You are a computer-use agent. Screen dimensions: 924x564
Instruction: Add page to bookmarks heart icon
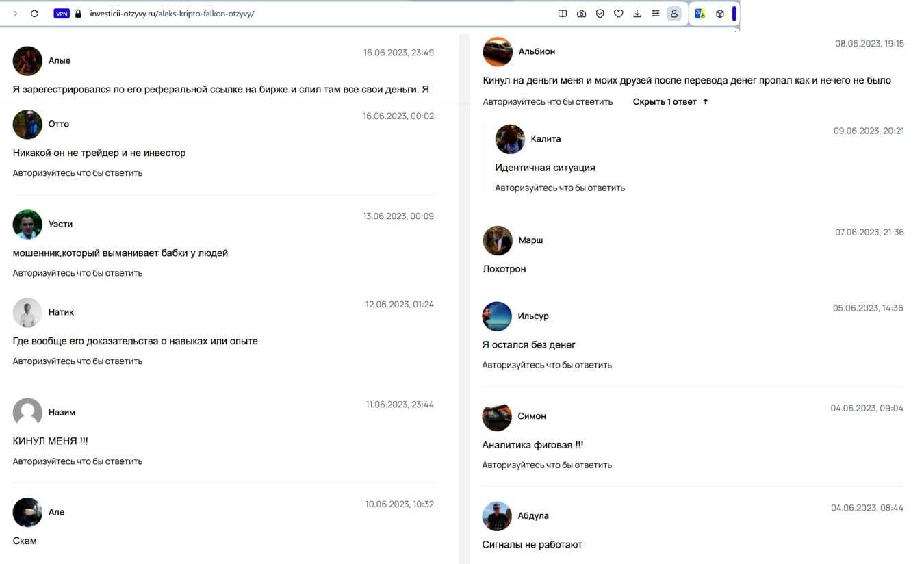pyautogui.click(x=618, y=14)
